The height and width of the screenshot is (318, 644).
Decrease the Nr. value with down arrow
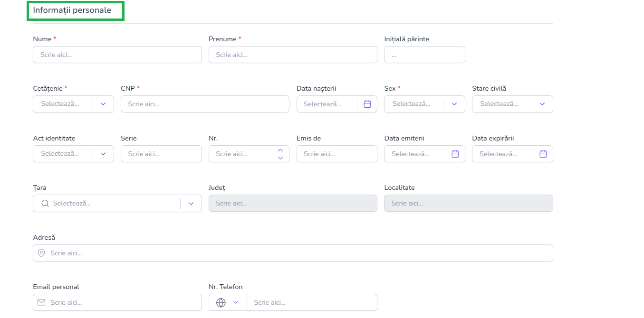280,158
